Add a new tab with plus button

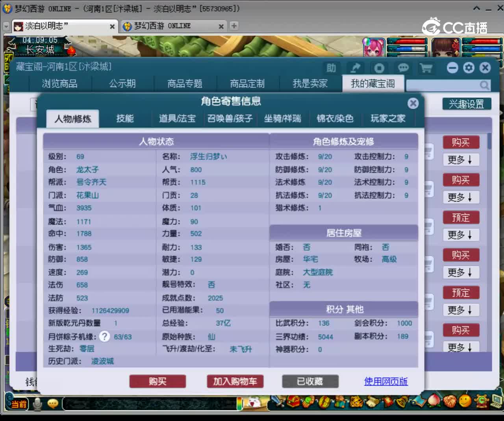point(234,26)
